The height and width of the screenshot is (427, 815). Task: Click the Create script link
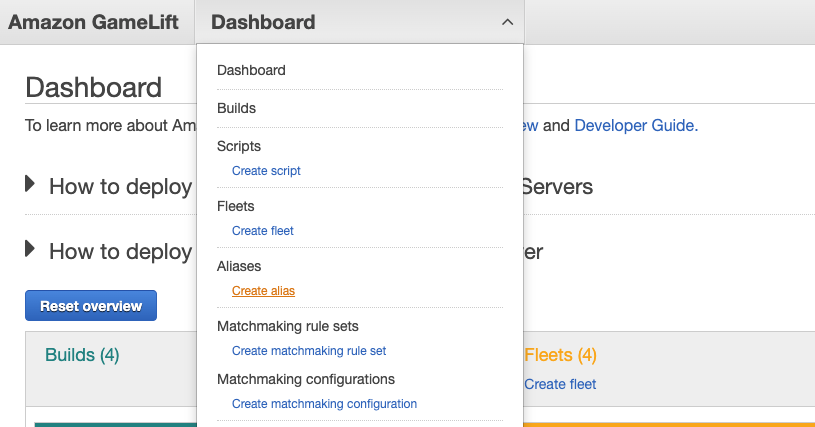coord(266,170)
